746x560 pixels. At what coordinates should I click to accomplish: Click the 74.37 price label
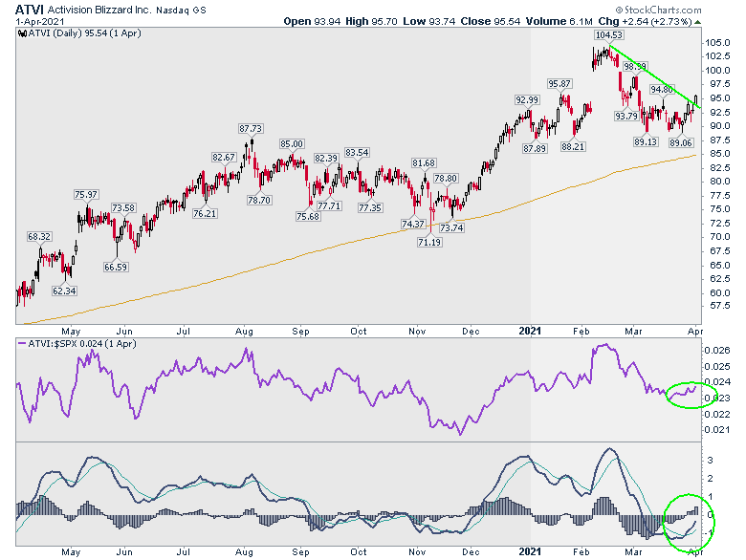click(x=412, y=225)
